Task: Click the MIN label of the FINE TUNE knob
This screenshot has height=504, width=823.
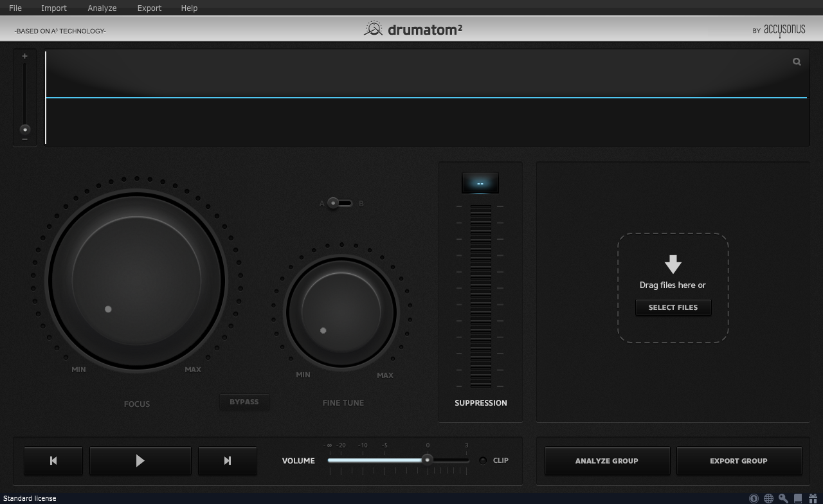Action: pyautogui.click(x=303, y=375)
